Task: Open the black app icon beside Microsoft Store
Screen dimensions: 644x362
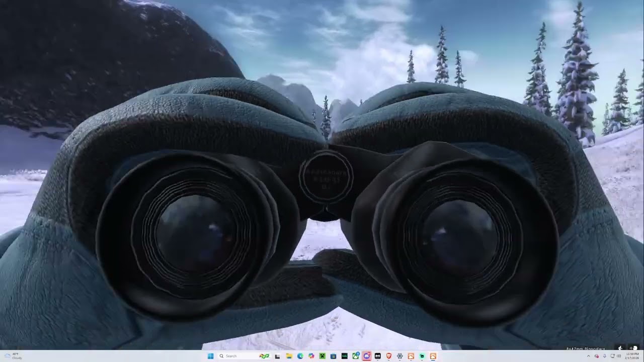Action: coord(345,356)
